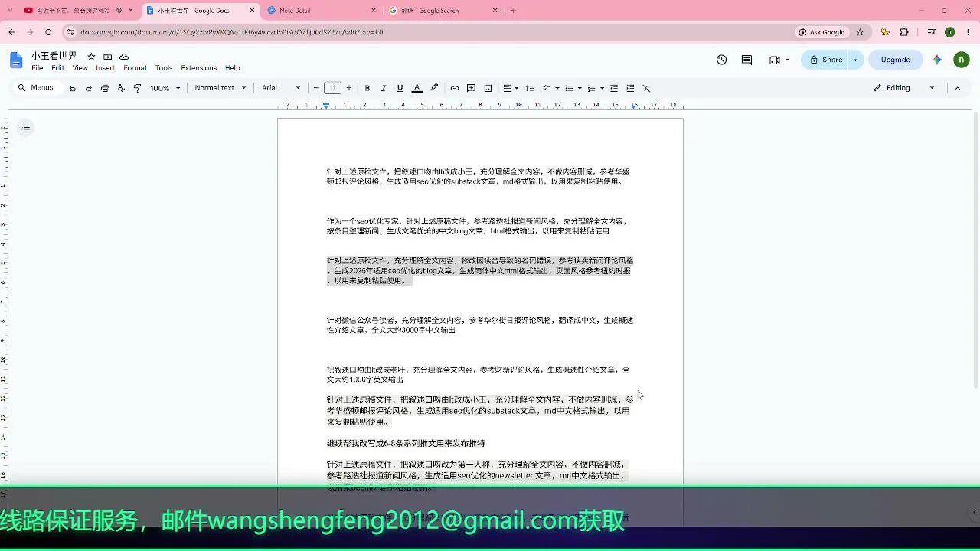This screenshot has height=551, width=980.
Task: Open the text color picker
Action: (x=417, y=88)
